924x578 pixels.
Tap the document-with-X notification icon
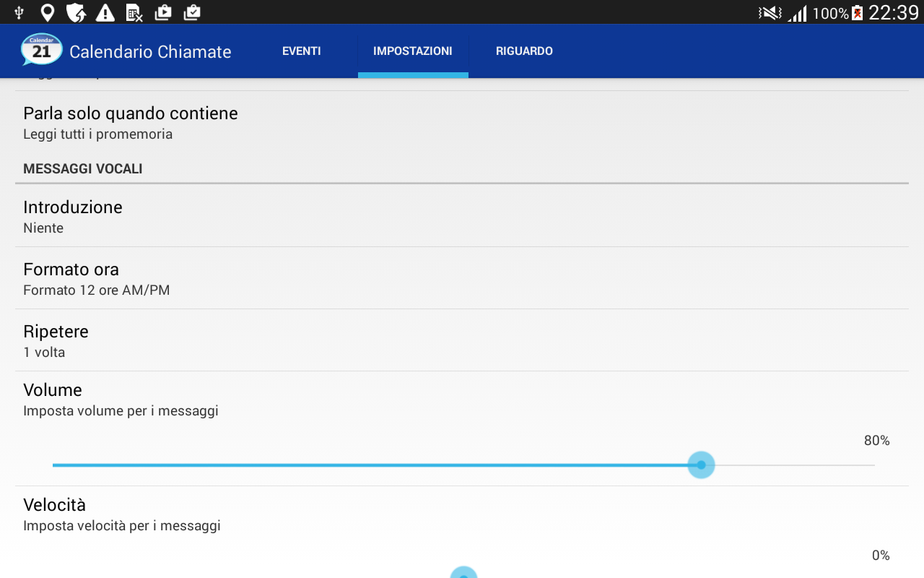(x=134, y=12)
